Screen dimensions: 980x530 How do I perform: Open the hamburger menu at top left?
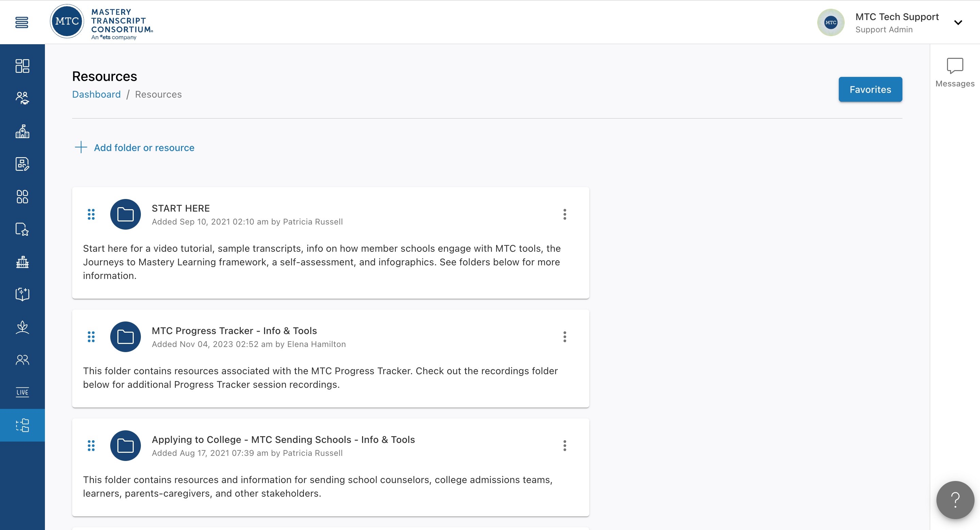(x=22, y=22)
